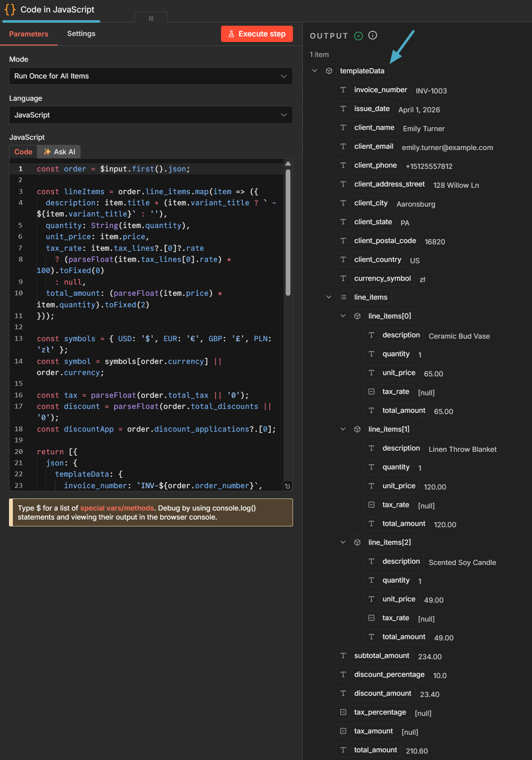Screen dimensions: 532x760
Task: Click the client_phone field label
Action: coord(375,165)
